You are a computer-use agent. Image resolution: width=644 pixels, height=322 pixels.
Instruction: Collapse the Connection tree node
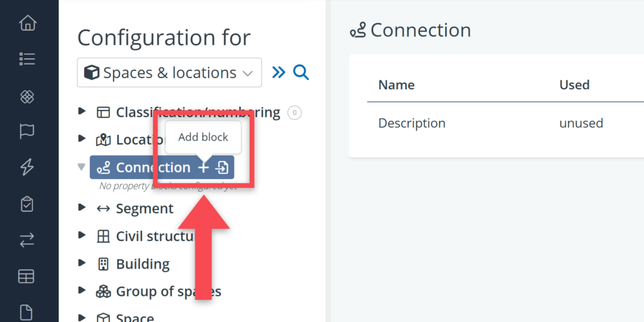pyautogui.click(x=81, y=167)
